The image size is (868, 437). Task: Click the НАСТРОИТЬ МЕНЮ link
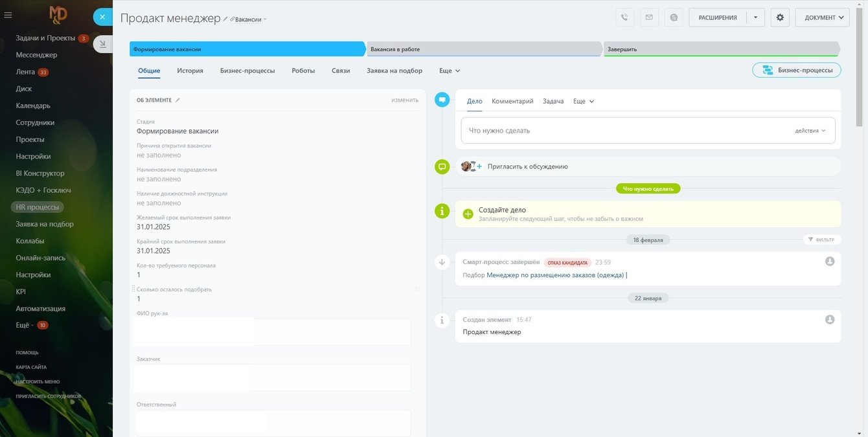(x=38, y=382)
